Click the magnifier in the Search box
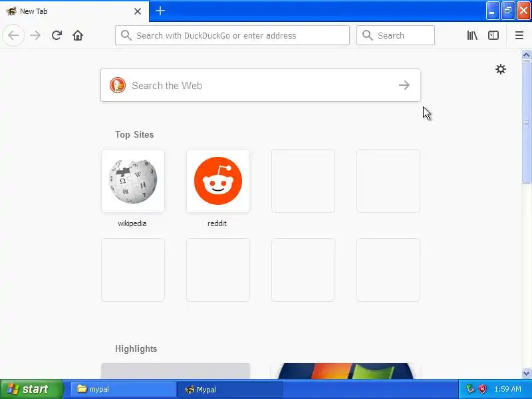The image size is (532, 399). tap(368, 35)
